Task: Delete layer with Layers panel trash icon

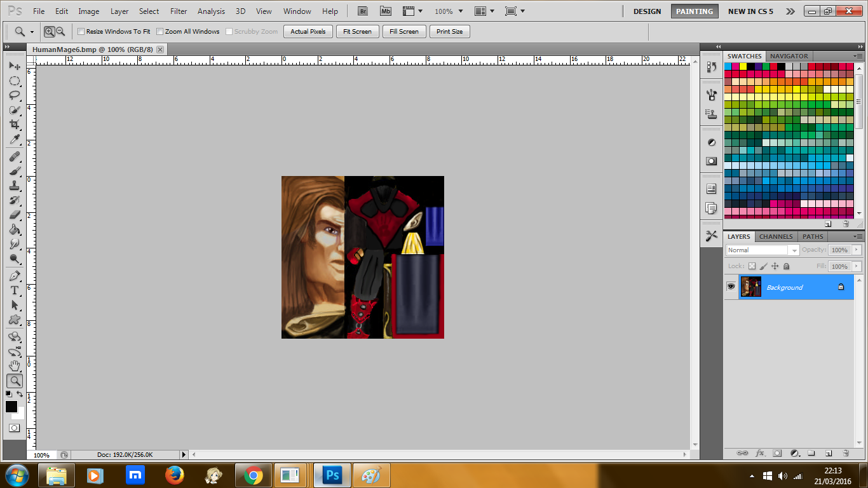Action: click(846, 453)
